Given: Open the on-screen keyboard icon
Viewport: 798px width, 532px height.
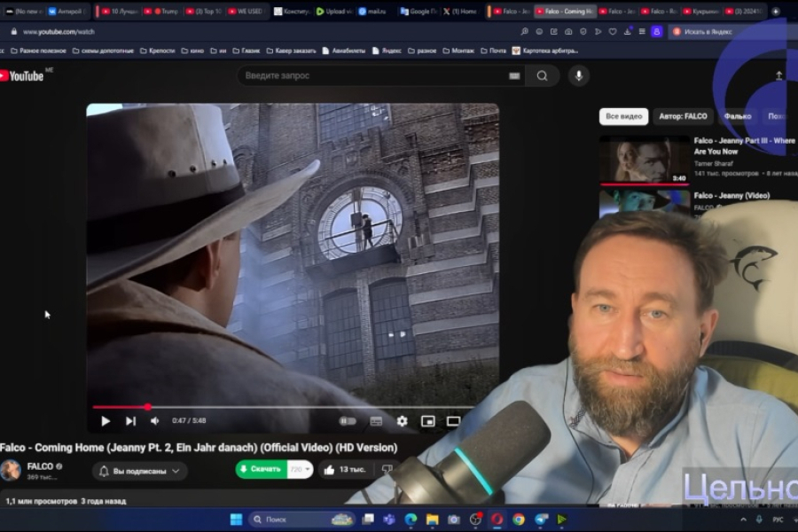Looking at the screenshot, I should pos(514,76).
